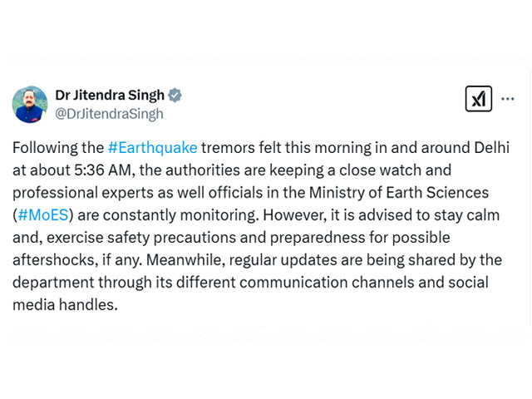Click the blue verified badge
Image resolution: width=532 pixels, height=399 pixels.
tap(175, 96)
